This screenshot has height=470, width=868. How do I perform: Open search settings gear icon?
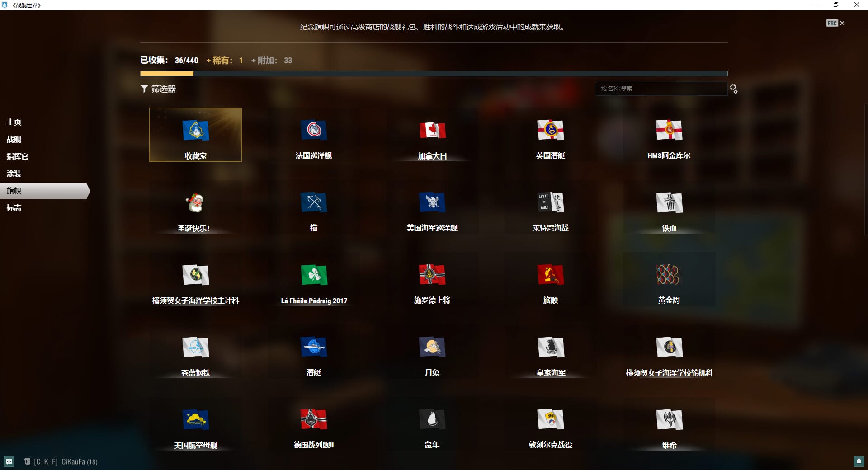point(734,89)
